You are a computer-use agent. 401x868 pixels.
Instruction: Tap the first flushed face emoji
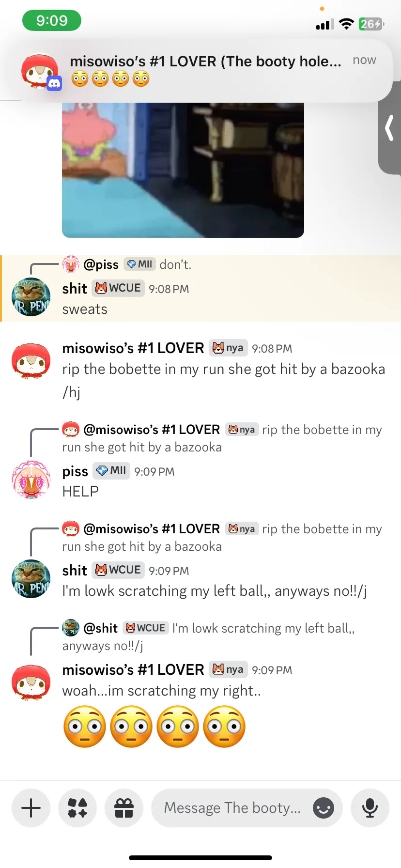click(85, 727)
